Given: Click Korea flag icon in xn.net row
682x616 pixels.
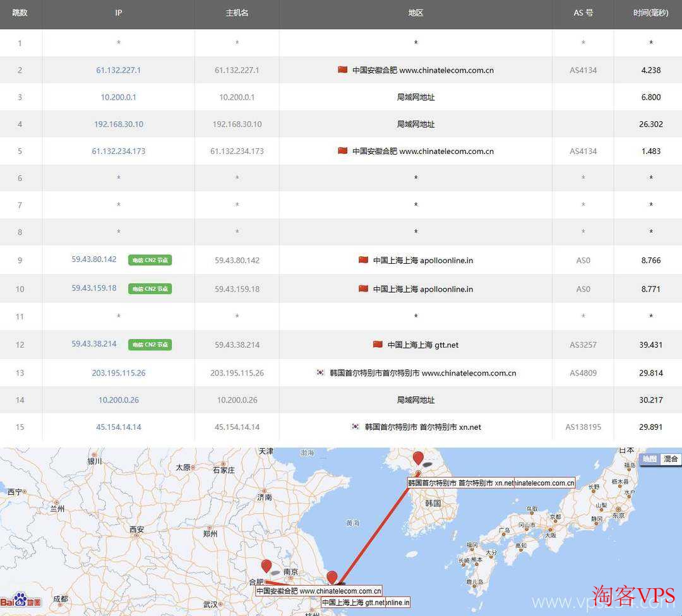Looking at the screenshot, I should (x=356, y=427).
